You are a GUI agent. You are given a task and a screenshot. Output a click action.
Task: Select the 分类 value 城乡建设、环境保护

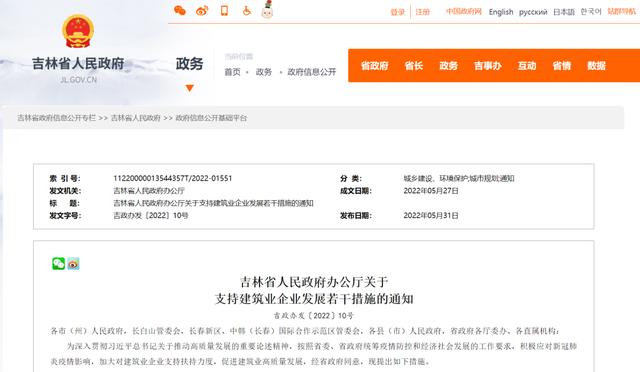[459, 178]
